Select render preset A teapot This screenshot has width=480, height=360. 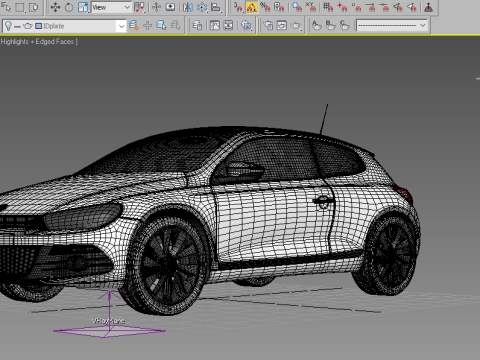tap(317, 25)
